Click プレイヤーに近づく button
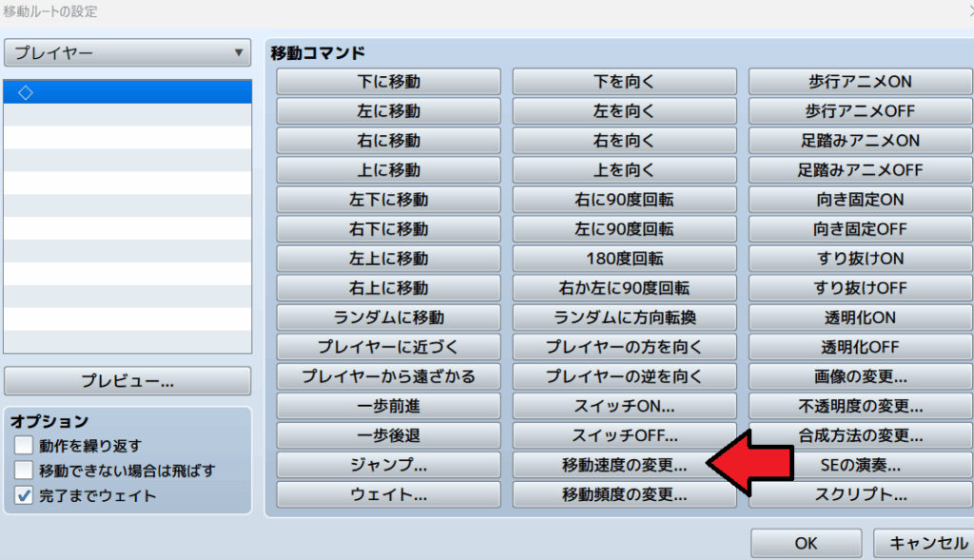Image resolution: width=974 pixels, height=560 pixels. coord(389,347)
